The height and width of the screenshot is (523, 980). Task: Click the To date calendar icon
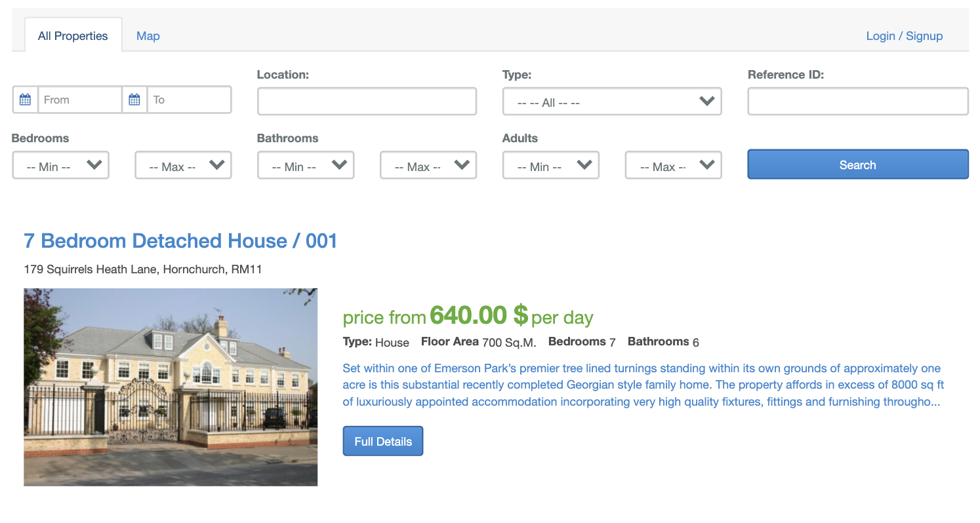coord(134,100)
